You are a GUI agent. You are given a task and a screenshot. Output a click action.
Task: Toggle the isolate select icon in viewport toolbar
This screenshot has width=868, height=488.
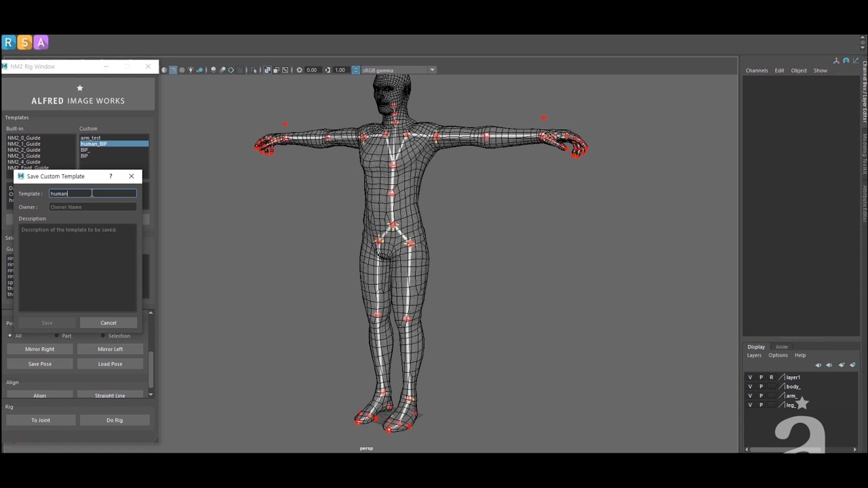point(254,70)
